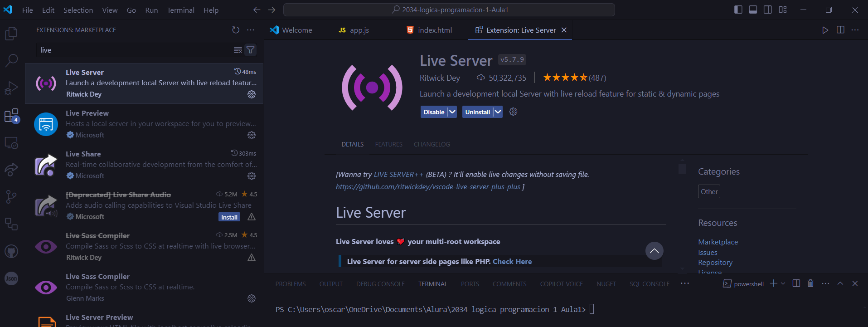
Task: Click the command center search box
Action: click(x=449, y=10)
